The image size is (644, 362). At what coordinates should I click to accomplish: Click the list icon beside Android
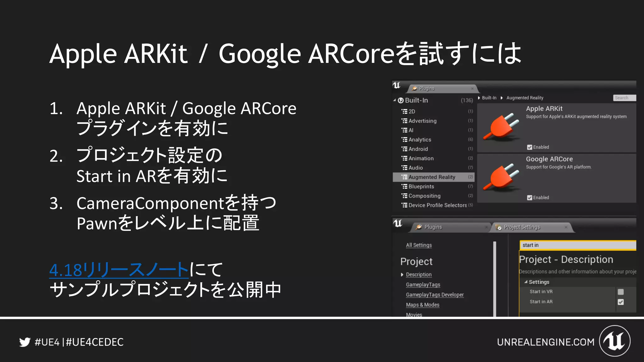(x=404, y=149)
